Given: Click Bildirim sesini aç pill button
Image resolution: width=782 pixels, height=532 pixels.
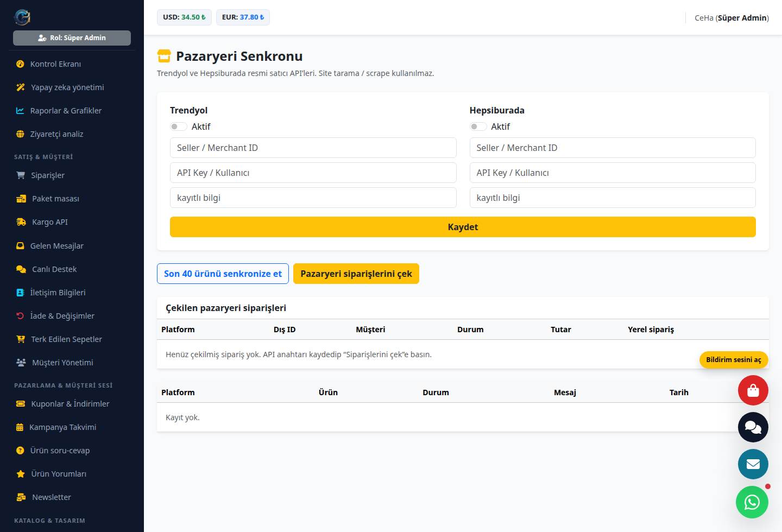Looking at the screenshot, I should pos(734,359).
